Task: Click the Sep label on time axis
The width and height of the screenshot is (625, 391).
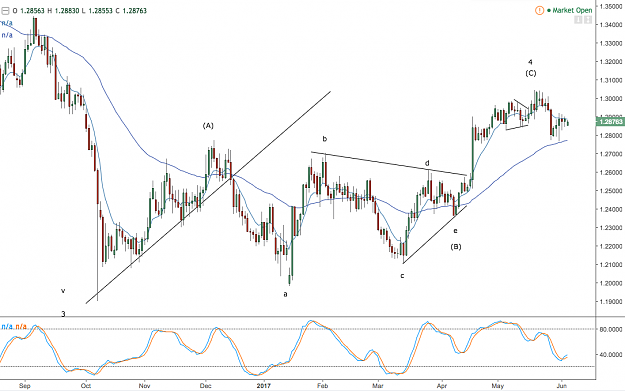Action: point(25,386)
